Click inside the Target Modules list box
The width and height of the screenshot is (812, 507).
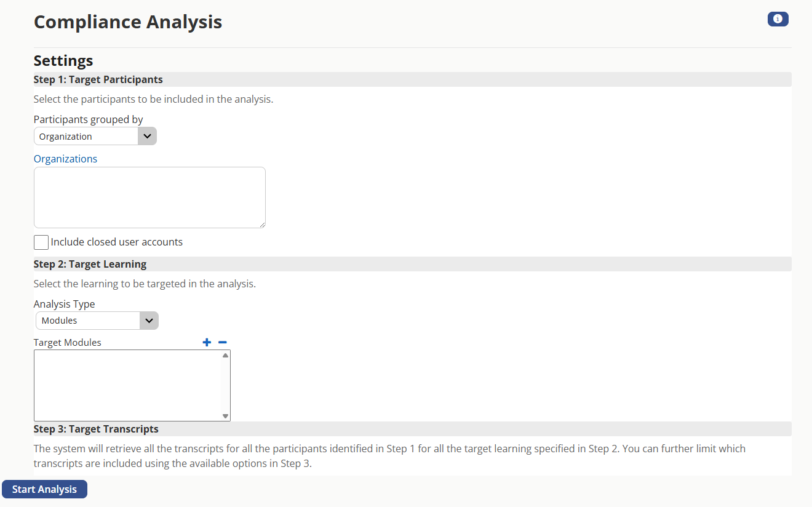(x=127, y=385)
